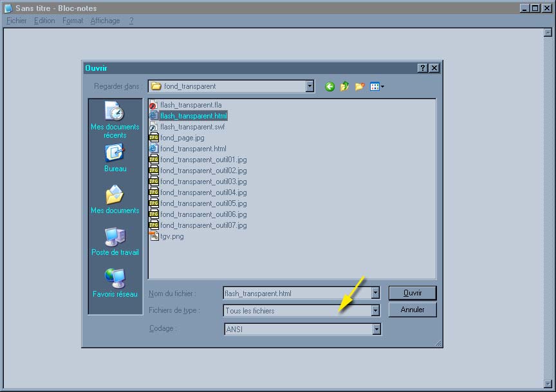The width and height of the screenshot is (556, 392).
Task: Maximize the Bloc-notes window
Action: (535, 8)
